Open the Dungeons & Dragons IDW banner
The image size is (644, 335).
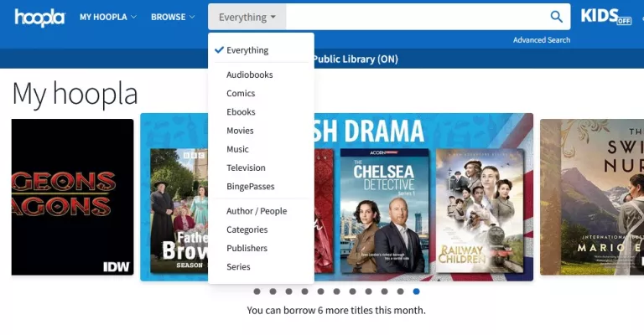[x=72, y=197]
